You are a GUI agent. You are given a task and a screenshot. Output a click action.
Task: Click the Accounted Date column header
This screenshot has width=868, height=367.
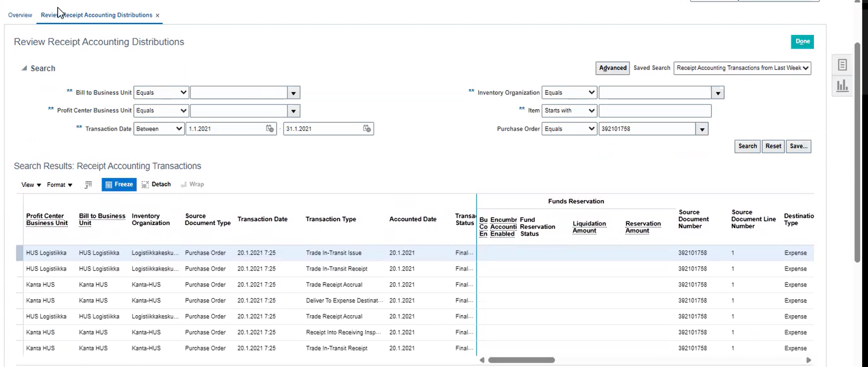tap(413, 219)
